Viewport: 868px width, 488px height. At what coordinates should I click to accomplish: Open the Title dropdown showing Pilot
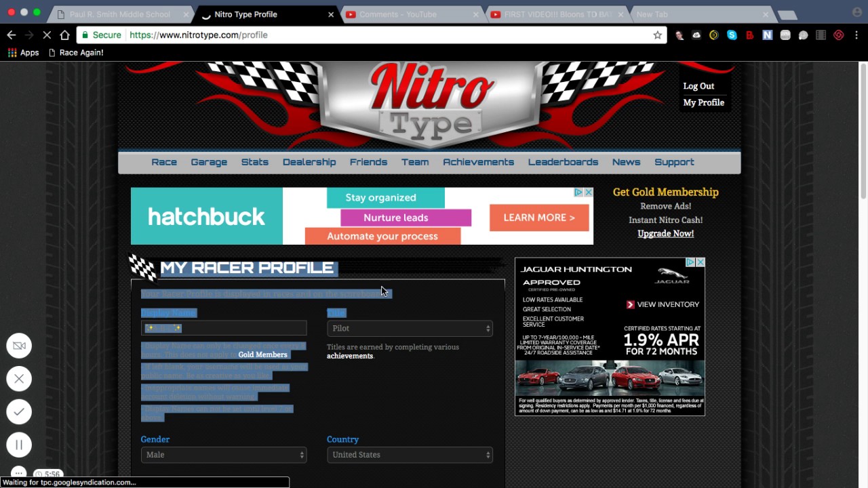pos(410,328)
